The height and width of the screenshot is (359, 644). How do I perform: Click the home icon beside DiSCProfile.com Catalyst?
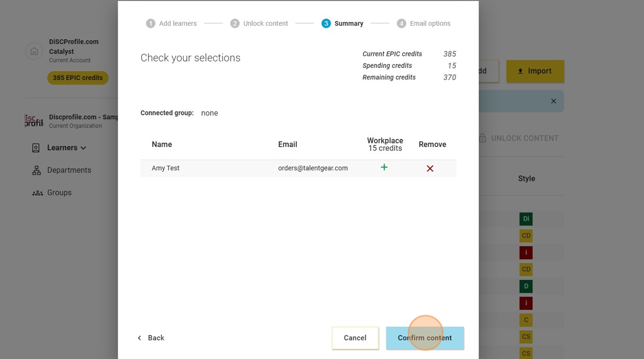pyautogui.click(x=34, y=51)
